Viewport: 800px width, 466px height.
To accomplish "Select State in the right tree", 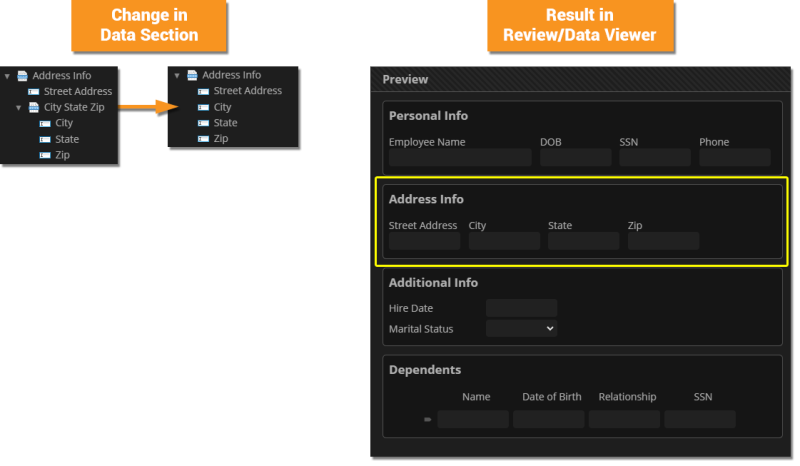I will [226, 123].
